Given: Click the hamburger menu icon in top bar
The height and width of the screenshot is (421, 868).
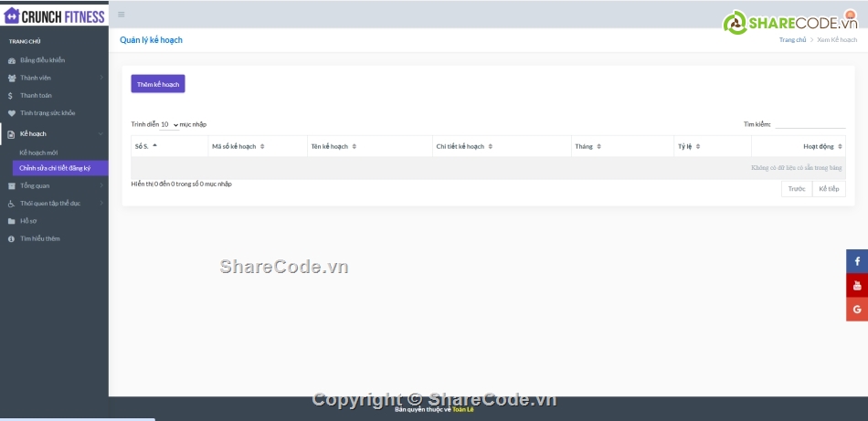Looking at the screenshot, I should 122,15.
